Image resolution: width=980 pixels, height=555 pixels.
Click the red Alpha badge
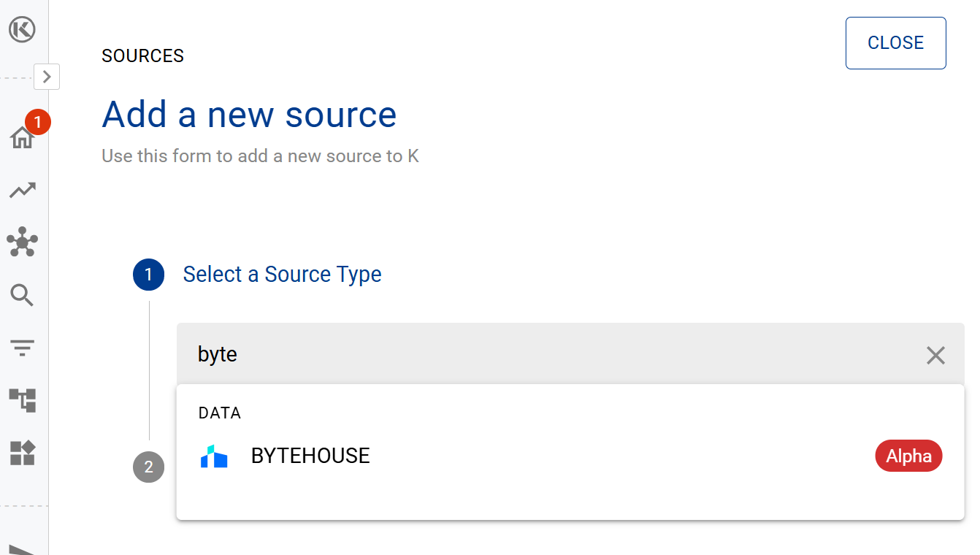tap(908, 456)
